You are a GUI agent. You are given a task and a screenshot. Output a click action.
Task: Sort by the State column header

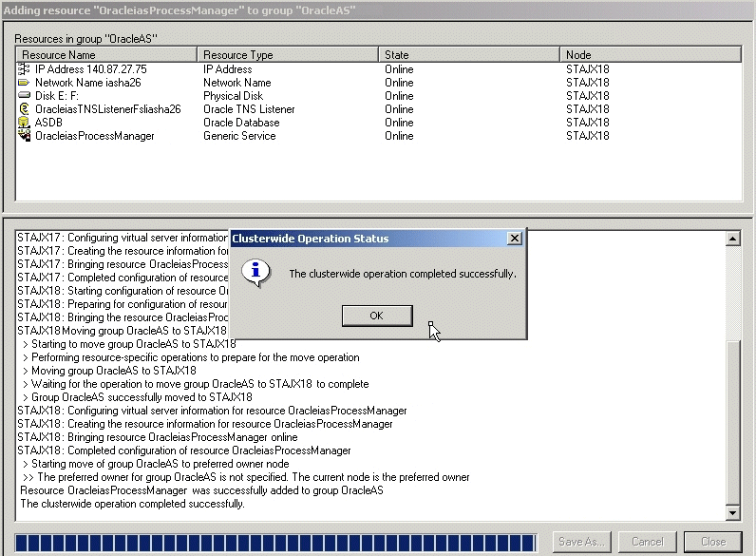tap(469, 54)
